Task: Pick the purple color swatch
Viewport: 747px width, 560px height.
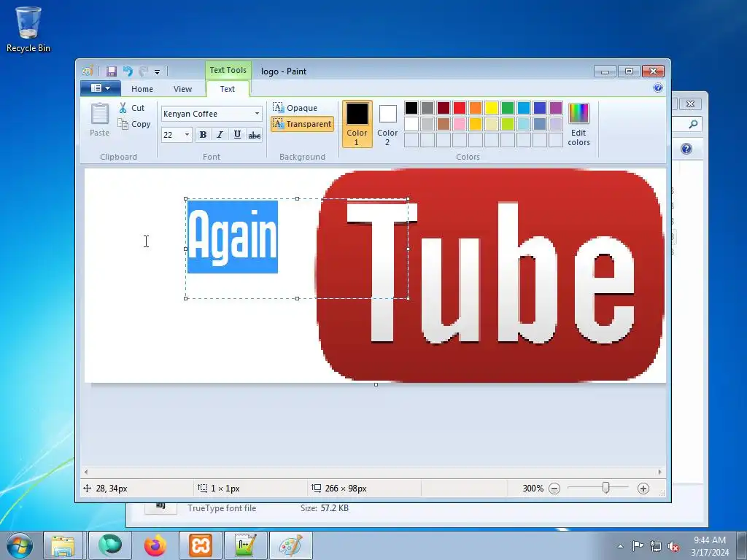Action: coord(555,108)
